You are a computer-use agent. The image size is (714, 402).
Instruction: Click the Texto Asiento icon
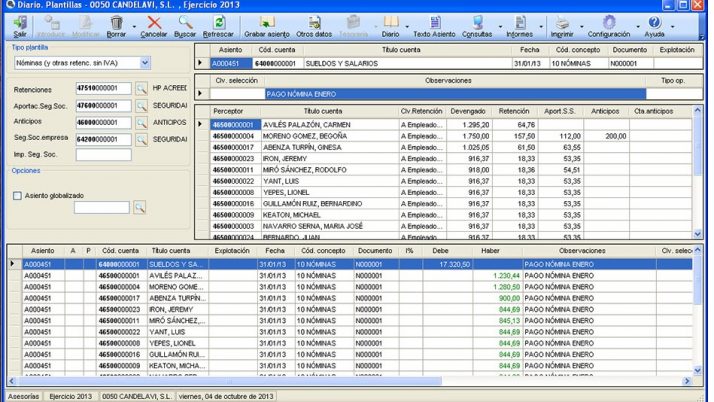click(x=434, y=23)
